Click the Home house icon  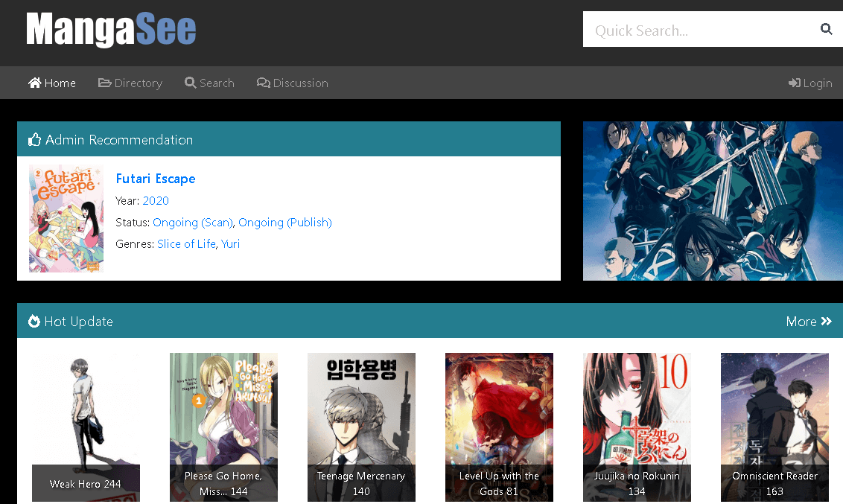click(34, 83)
